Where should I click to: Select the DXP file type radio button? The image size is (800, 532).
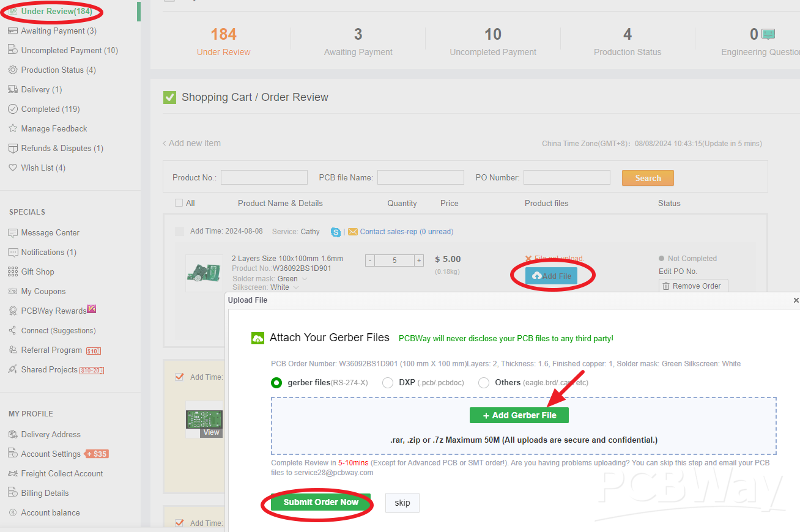coord(388,383)
